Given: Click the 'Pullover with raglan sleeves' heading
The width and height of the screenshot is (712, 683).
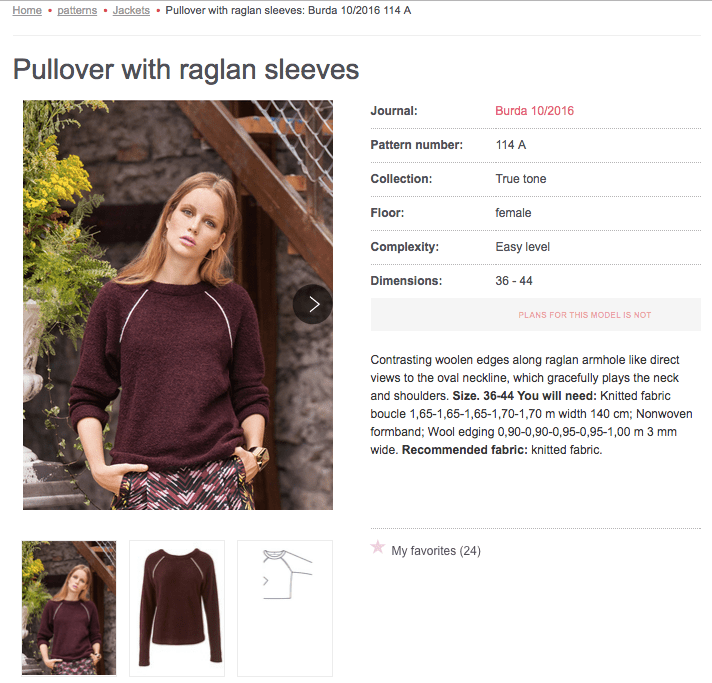Looking at the screenshot, I should pos(186,69).
